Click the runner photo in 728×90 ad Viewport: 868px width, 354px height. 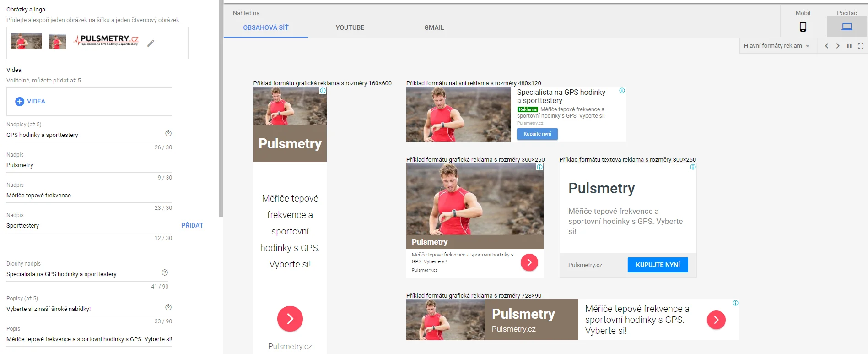tap(446, 320)
